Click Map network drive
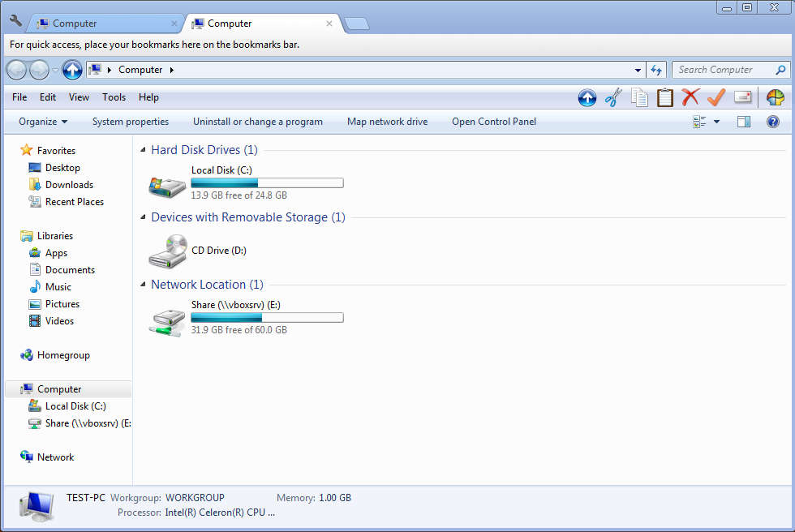Screen dimensions: 795x532 (388, 122)
